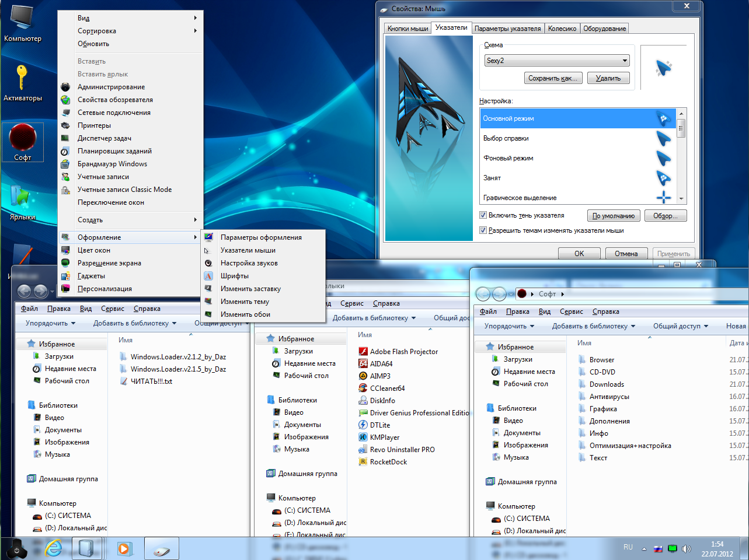Toggle Включить тень указателя checkbox
The image size is (749, 560).
(x=483, y=215)
